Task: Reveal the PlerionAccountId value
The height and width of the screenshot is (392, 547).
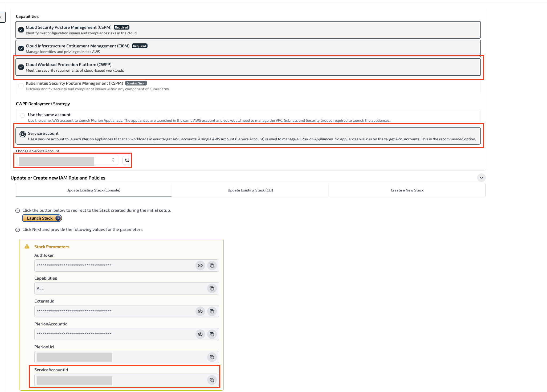Action: 200,334
